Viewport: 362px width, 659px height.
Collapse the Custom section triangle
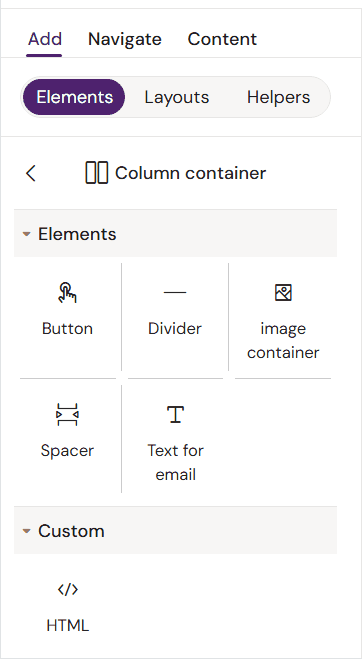pyautogui.click(x=26, y=531)
